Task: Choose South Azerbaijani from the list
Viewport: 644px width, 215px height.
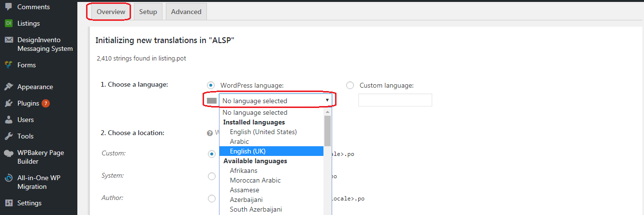Action: [x=271, y=209]
